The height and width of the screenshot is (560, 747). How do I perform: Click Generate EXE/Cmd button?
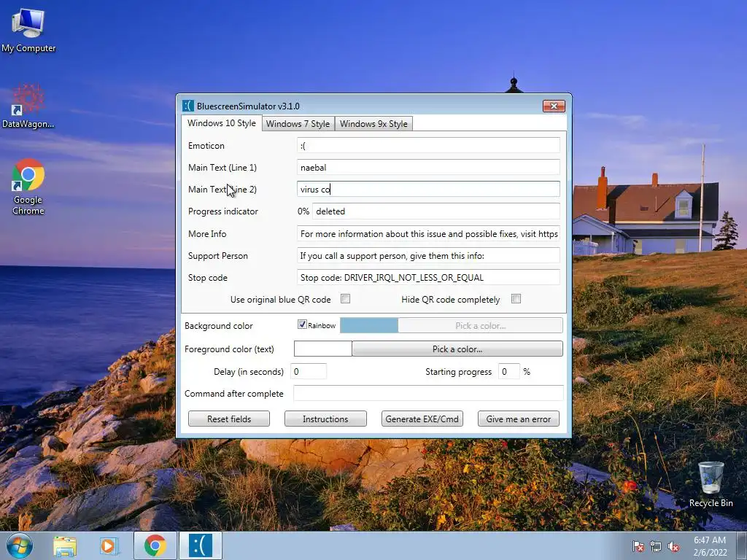pos(422,419)
